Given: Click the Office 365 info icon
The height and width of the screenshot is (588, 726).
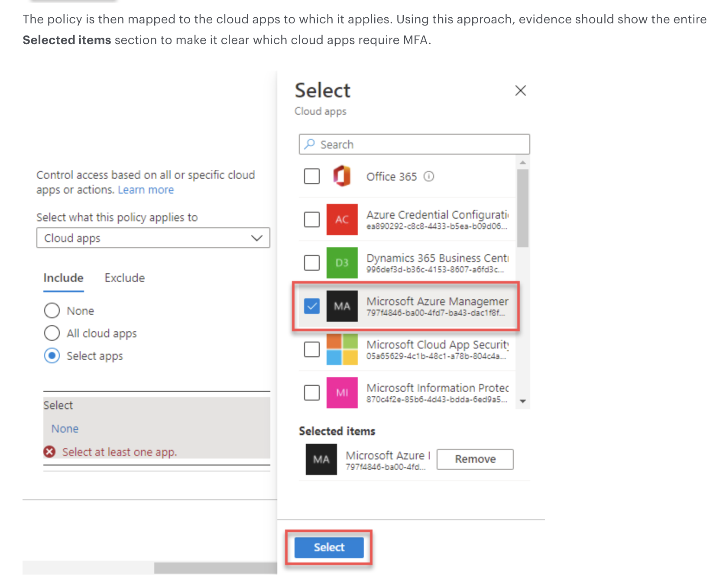Looking at the screenshot, I should click(429, 176).
